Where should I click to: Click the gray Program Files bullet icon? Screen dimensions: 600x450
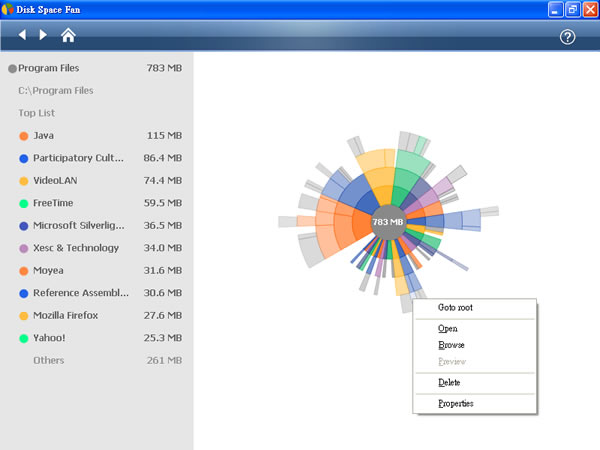point(12,69)
